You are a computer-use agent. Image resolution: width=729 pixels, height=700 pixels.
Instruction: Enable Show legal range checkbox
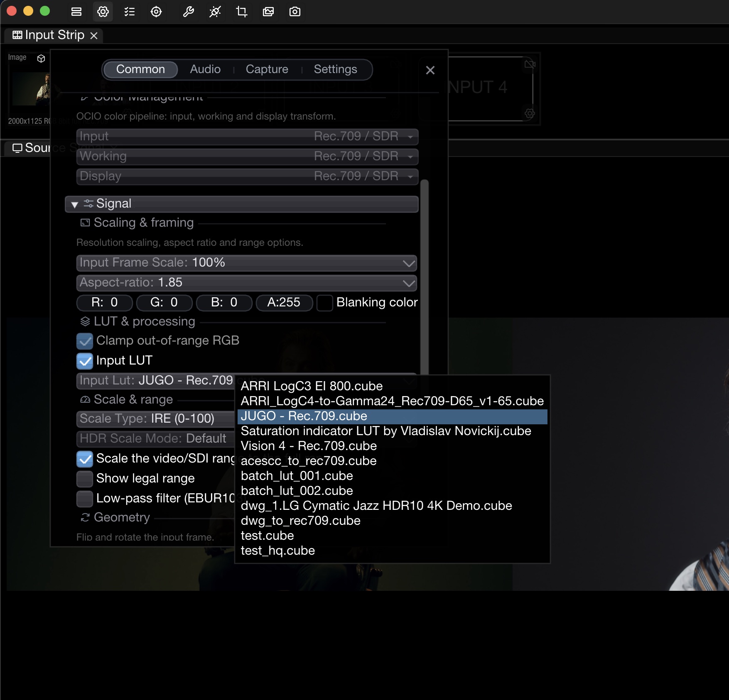point(85,479)
